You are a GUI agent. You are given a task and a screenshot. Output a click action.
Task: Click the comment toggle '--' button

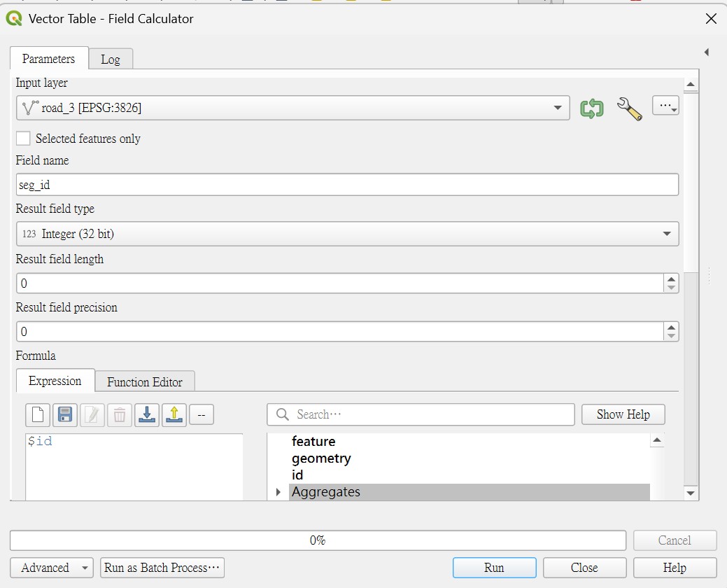coord(202,414)
